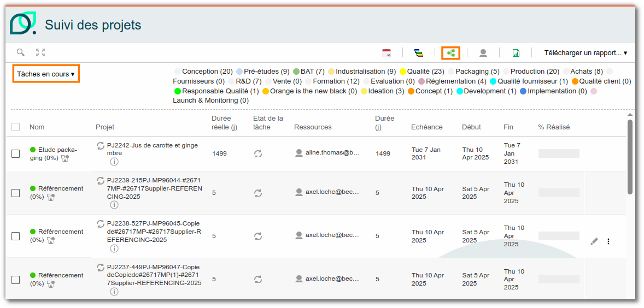
Task: Click subtask icon next to Etude packaging (0%)
Action: (65, 158)
